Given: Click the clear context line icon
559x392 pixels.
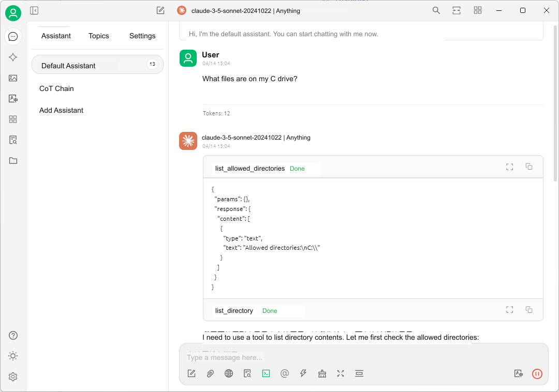Looking at the screenshot, I should (359, 373).
